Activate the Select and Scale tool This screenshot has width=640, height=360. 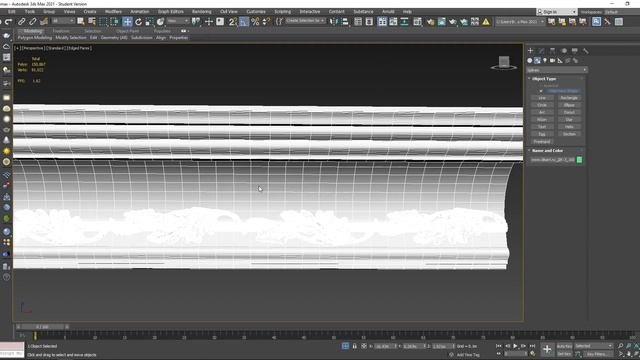click(149, 22)
